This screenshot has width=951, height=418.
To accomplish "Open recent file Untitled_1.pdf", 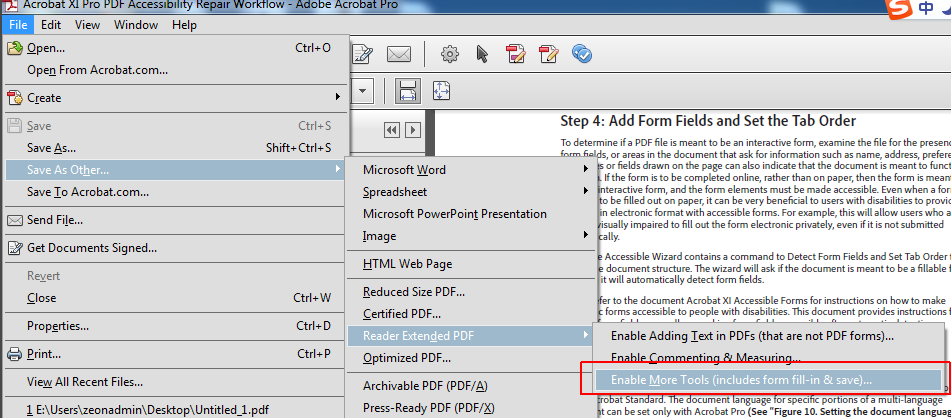I will tap(176, 410).
